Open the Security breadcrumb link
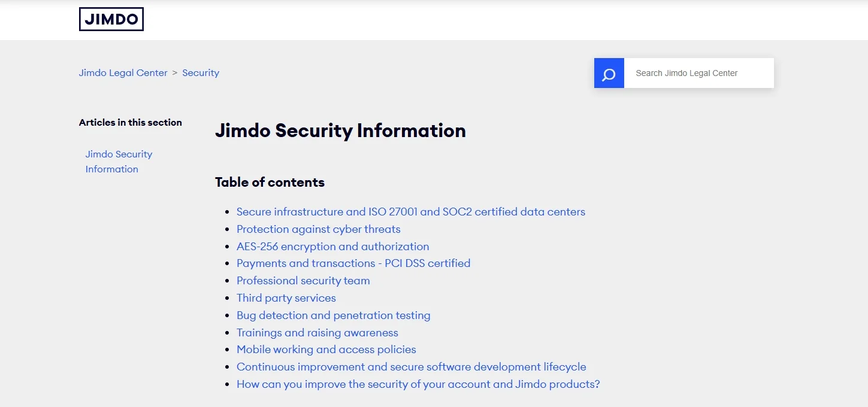The image size is (868, 407). 201,73
